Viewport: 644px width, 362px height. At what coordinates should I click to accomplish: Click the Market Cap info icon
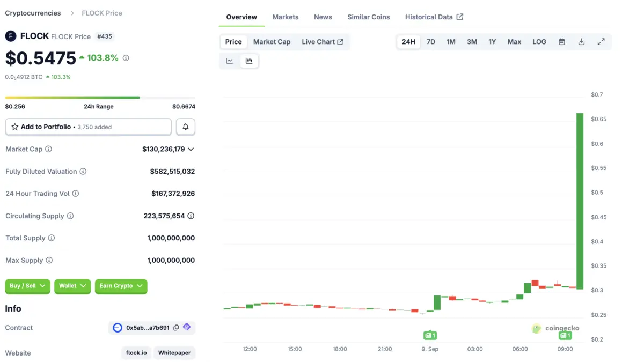coord(49,149)
